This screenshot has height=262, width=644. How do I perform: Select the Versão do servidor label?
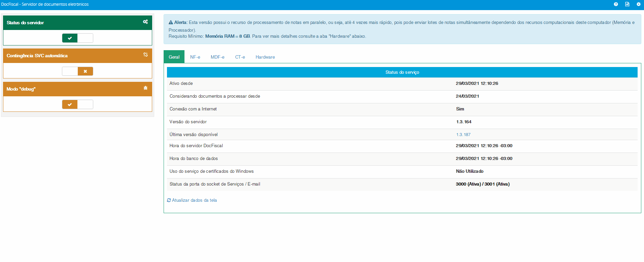[188, 122]
